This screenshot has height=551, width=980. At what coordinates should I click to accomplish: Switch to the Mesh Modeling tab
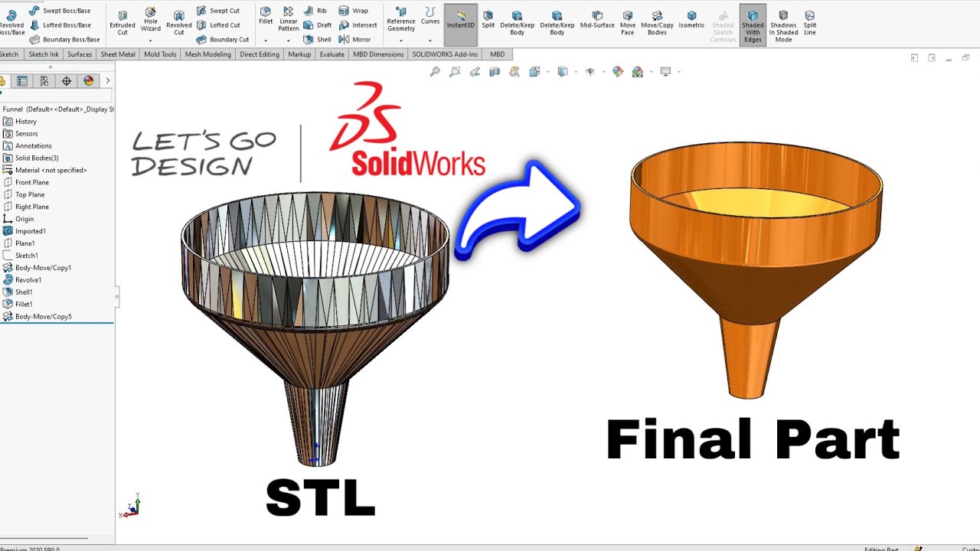tap(207, 54)
